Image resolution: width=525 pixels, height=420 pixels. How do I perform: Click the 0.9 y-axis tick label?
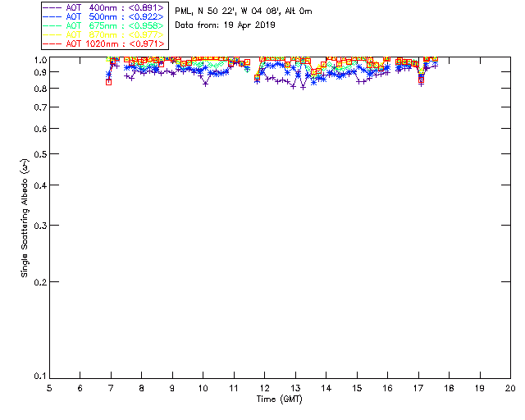[40, 72]
